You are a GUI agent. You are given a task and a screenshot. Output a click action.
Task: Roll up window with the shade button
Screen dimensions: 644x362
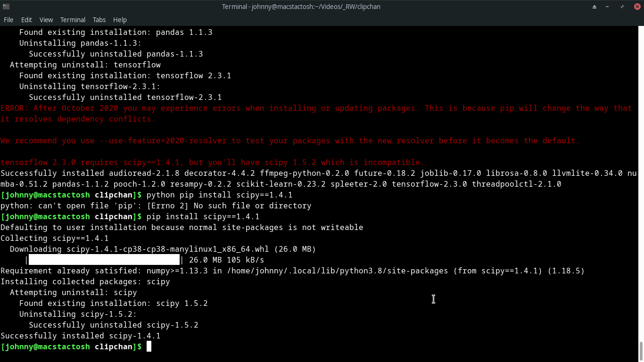coord(594,7)
